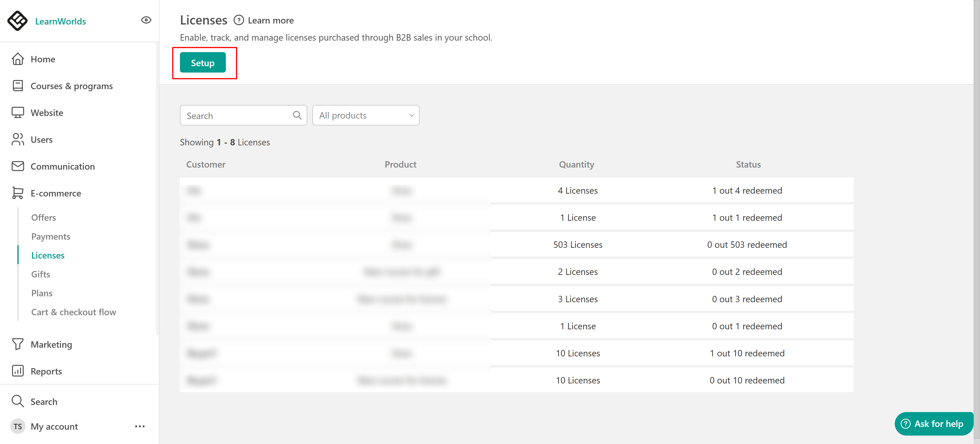Image resolution: width=980 pixels, height=444 pixels.
Task: Collapse the E-commerce cart menu
Action: [18, 193]
